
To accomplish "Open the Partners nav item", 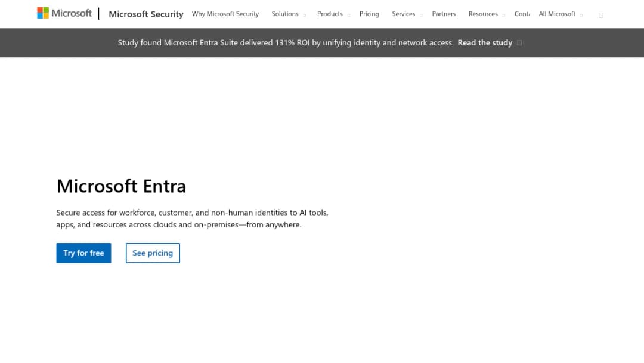I will [444, 14].
